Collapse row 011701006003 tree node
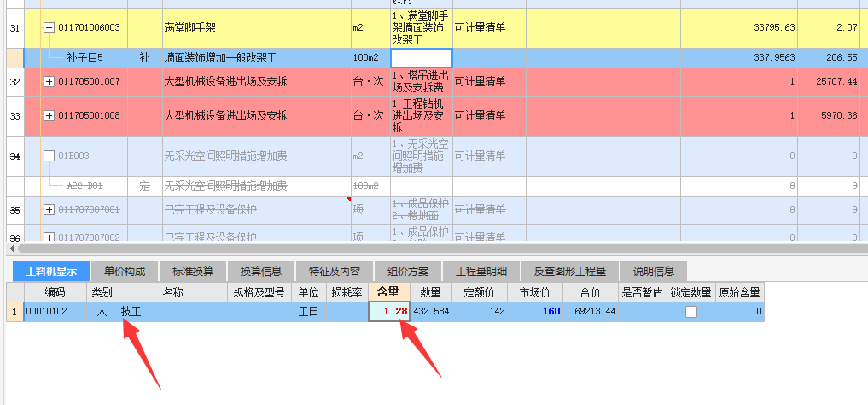The image size is (868, 405). coord(49,27)
